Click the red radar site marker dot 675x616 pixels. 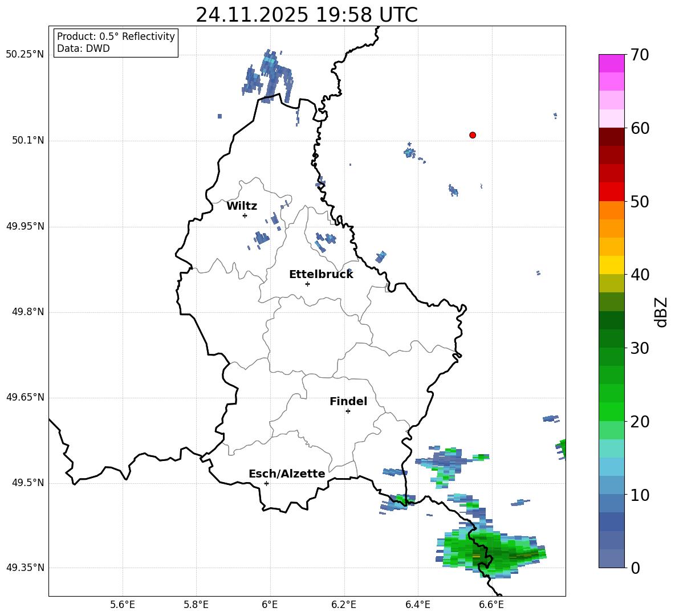[472, 135]
